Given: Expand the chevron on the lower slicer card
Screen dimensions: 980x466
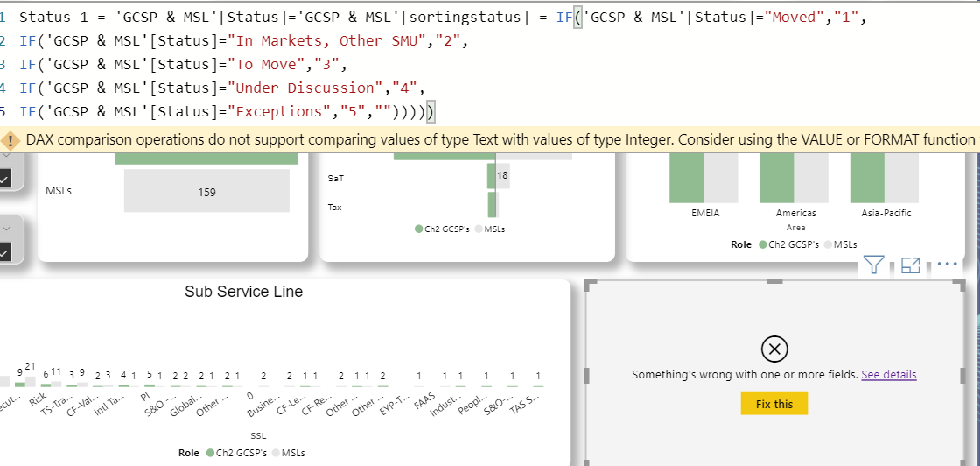Looking at the screenshot, I should [6, 229].
